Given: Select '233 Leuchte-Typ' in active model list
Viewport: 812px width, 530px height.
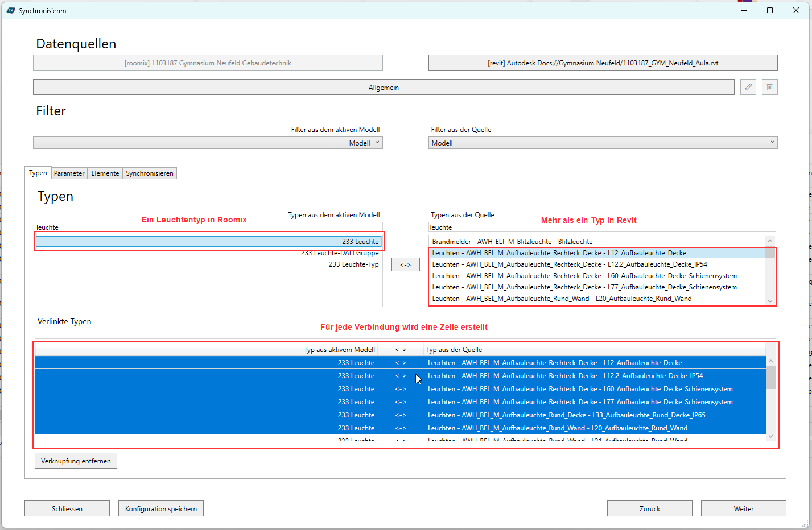Looking at the screenshot, I should click(x=353, y=264).
